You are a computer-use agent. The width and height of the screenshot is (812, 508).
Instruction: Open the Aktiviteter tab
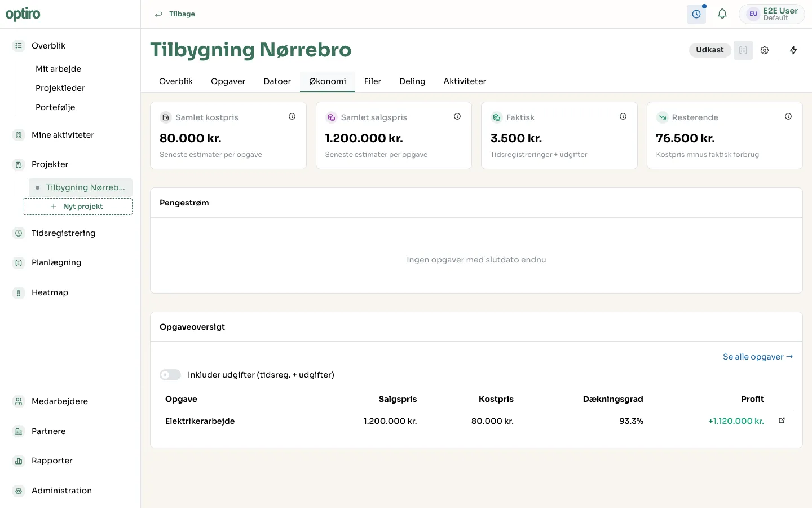[x=465, y=81]
